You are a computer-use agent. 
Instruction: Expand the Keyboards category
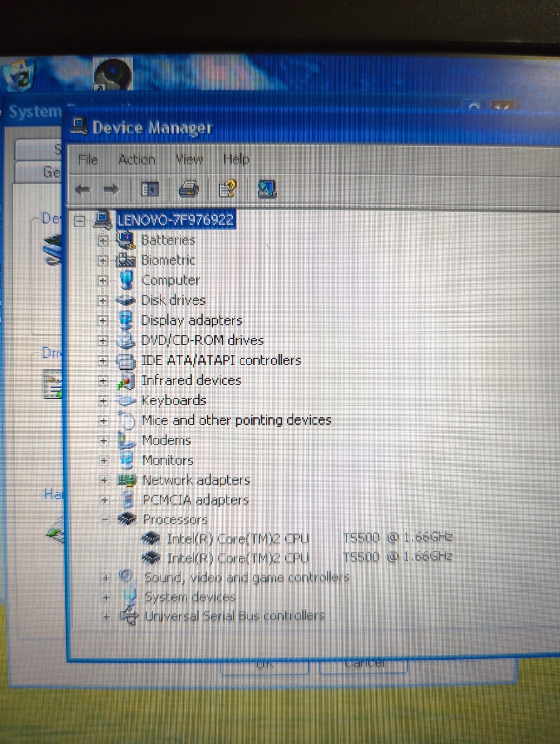(x=103, y=401)
